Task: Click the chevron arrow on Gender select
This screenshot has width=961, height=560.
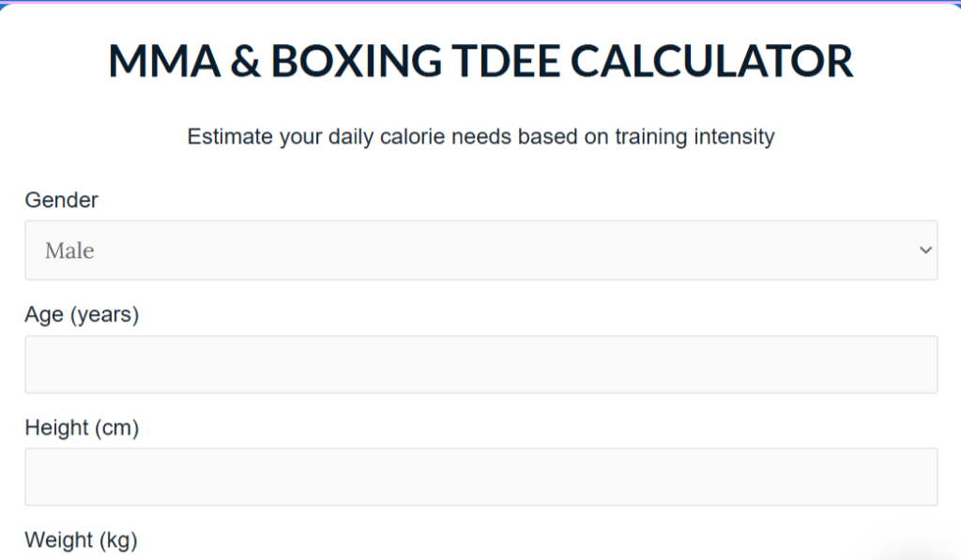Action: click(925, 250)
